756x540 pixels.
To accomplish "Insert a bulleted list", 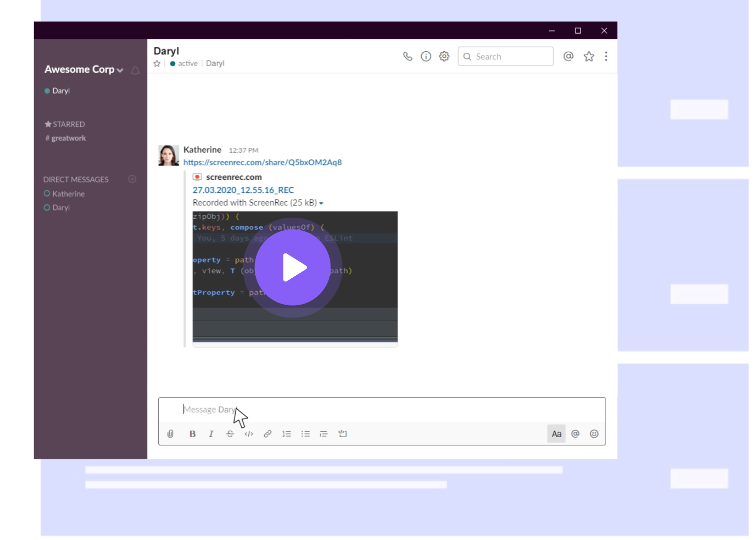I will click(306, 434).
